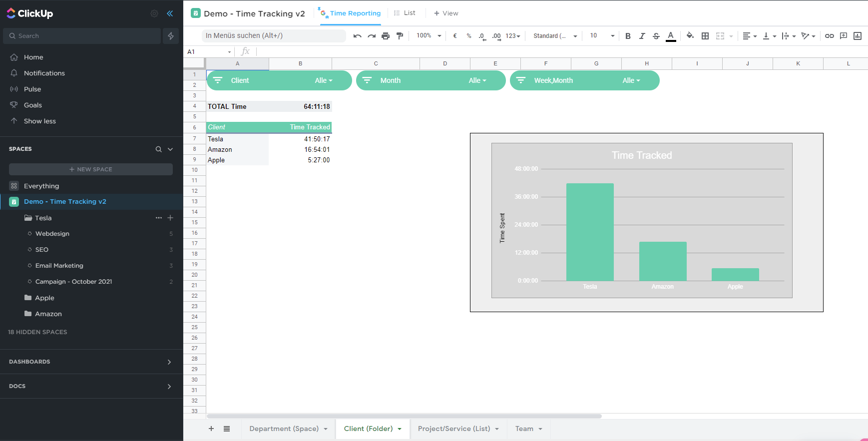Open text rotation dropdown
The width and height of the screenshot is (868, 441).
808,36
